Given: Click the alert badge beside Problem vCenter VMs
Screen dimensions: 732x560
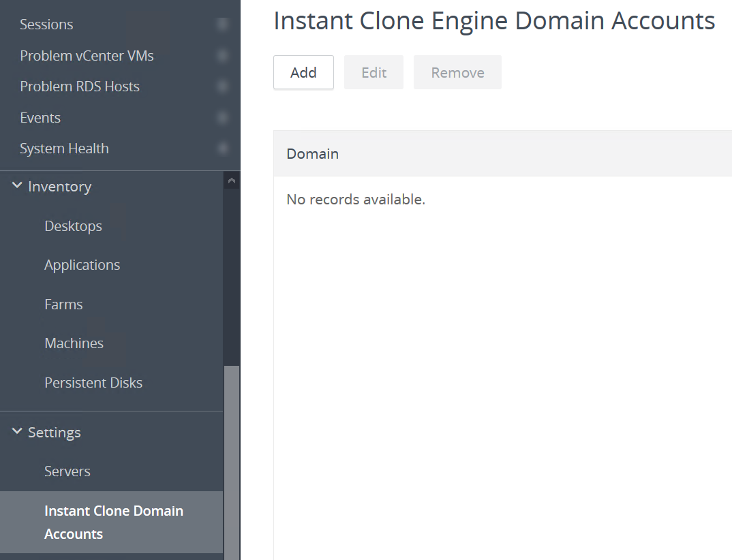Looking at the screenshot, I should (x=223, y=55).
